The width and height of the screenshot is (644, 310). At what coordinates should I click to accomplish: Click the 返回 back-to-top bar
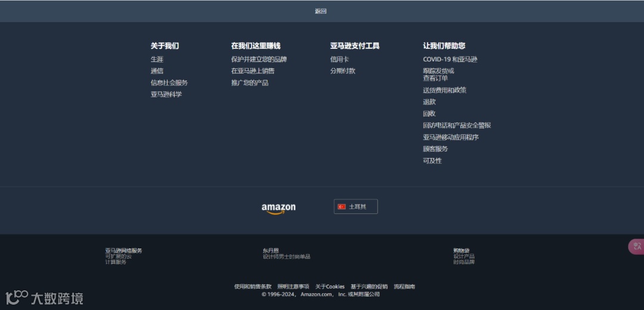(x=322, y=11)
